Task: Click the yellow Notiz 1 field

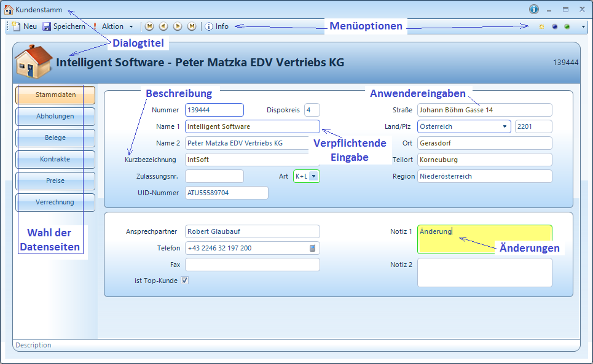Action: tap(484, 239)
